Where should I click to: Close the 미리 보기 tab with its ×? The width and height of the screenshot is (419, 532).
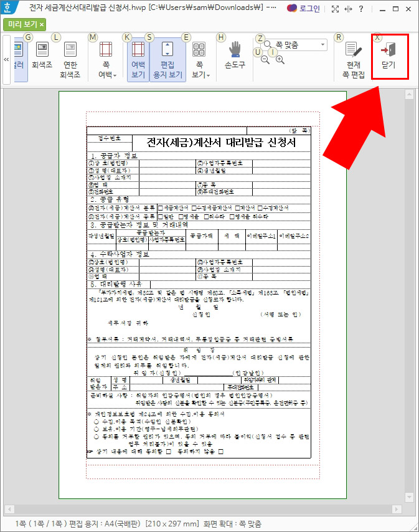coord(42,24)
